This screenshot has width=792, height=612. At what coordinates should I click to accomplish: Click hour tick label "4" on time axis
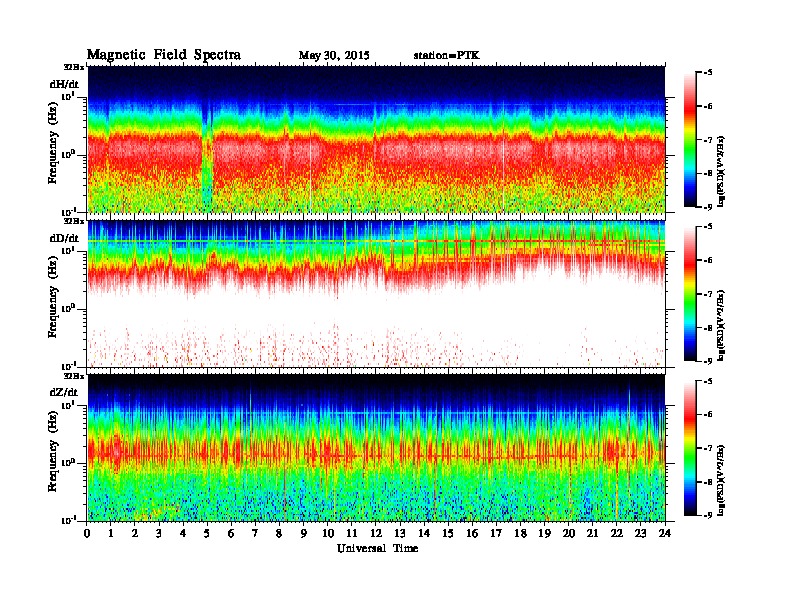tap(183, 534)
